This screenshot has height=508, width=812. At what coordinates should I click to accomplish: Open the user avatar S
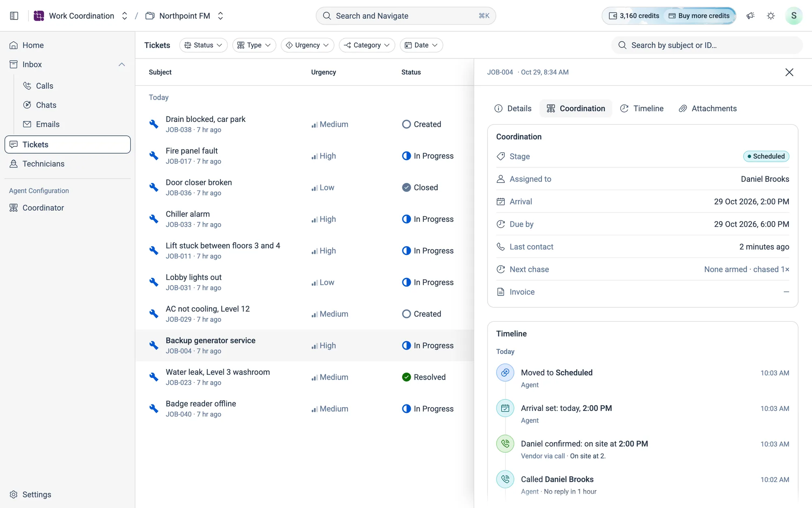[794, 16]
